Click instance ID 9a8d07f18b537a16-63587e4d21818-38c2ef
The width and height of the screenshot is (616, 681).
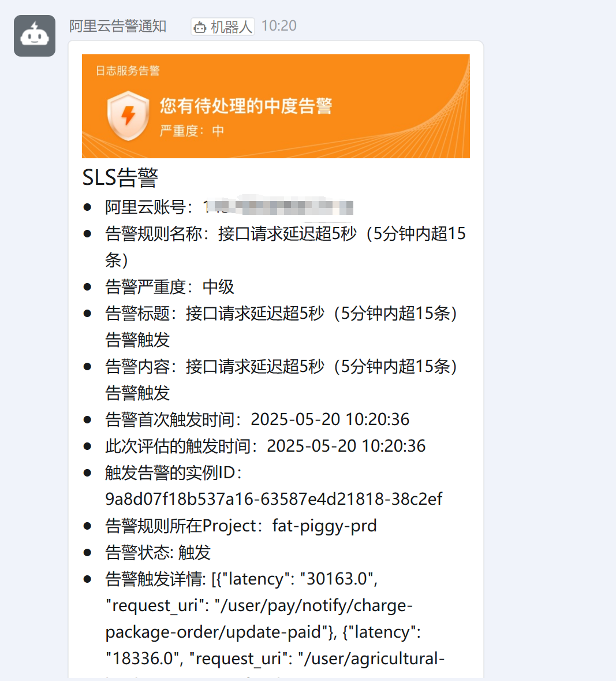(x=274, y=499)
